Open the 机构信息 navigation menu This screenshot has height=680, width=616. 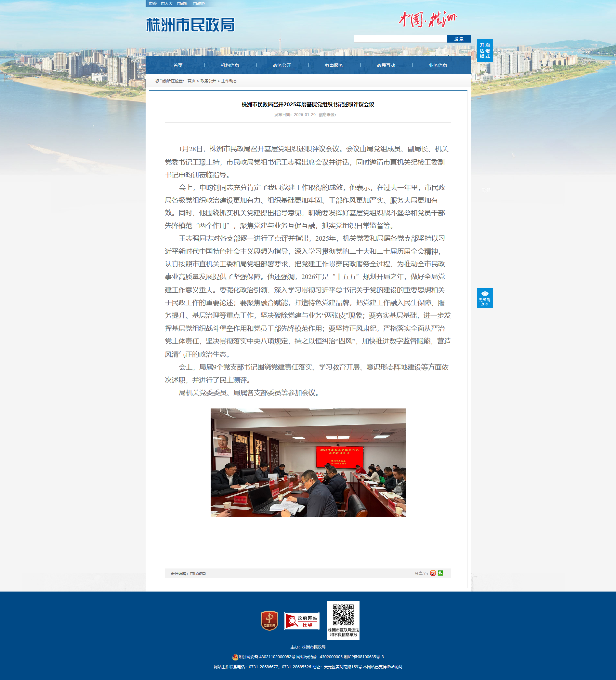[230, 65]
